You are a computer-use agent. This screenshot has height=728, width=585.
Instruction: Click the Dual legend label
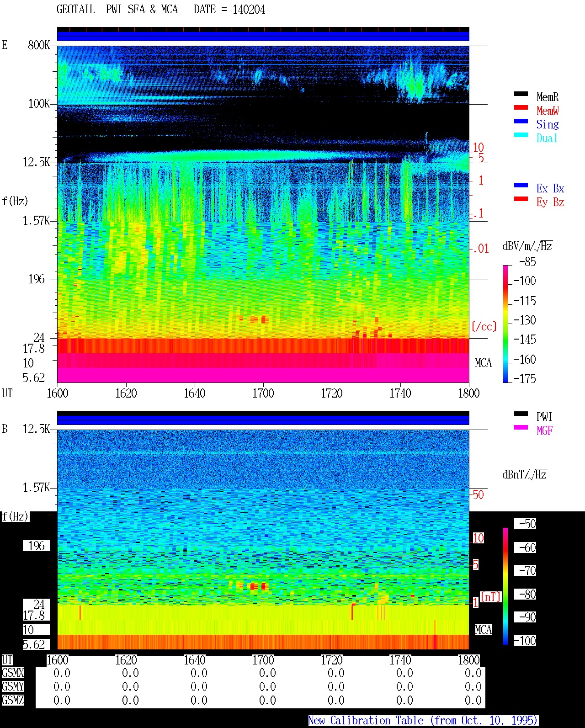(547, 138)
